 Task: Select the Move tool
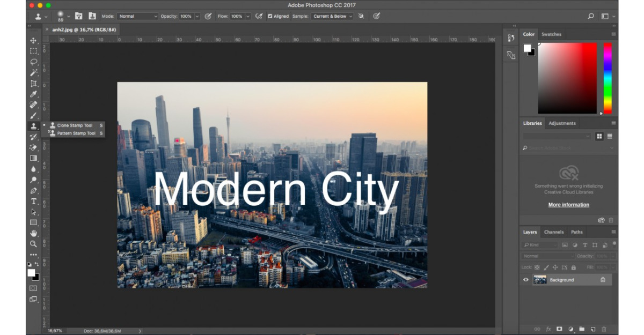coord(33,41)
